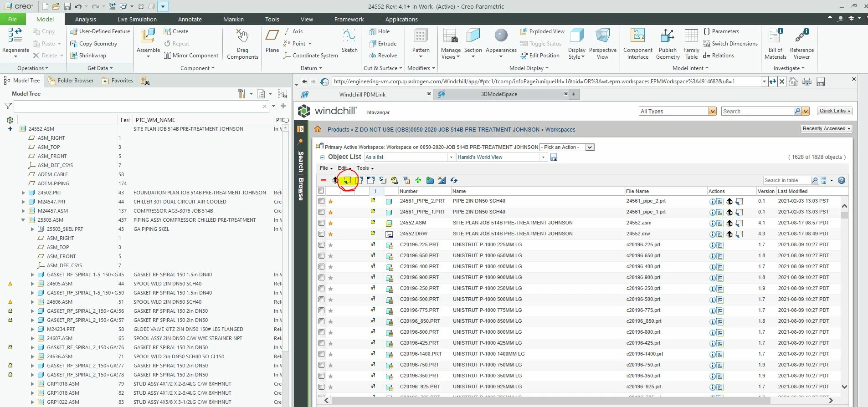Screen dimensions: 868x407
Task: Click the Windchill Search input field
Action: point(757,111)
